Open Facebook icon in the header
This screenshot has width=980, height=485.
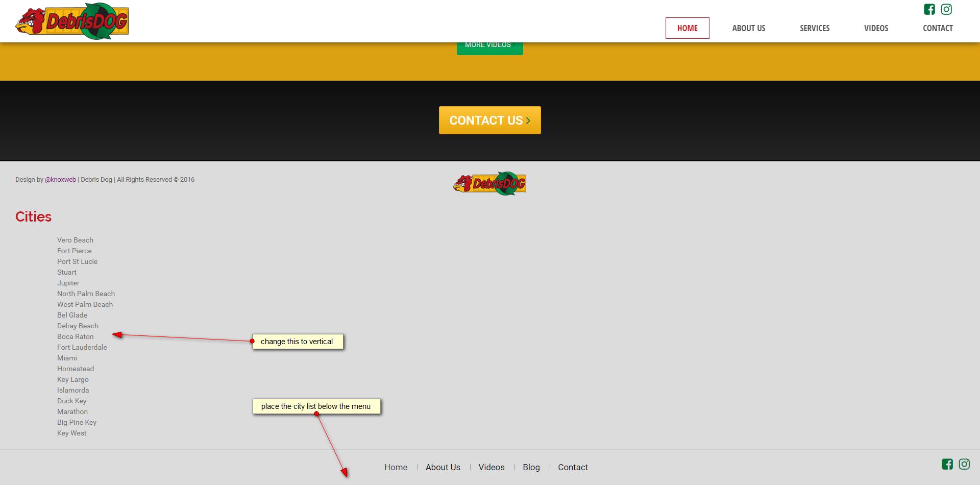(929, 9)
